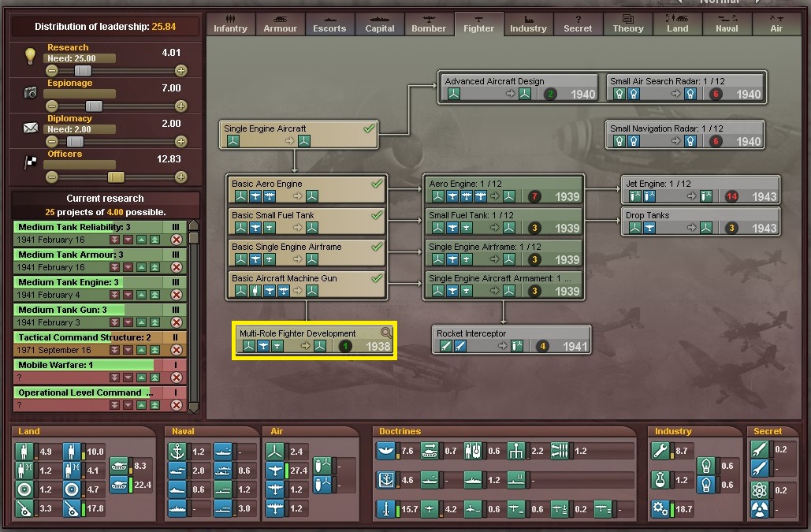
Task: Select the Jet Engine technology
Action: [x=701, y=190]
